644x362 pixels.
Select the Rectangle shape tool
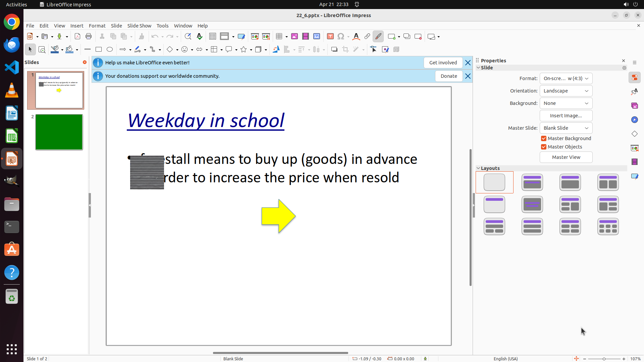pos(99,49)
